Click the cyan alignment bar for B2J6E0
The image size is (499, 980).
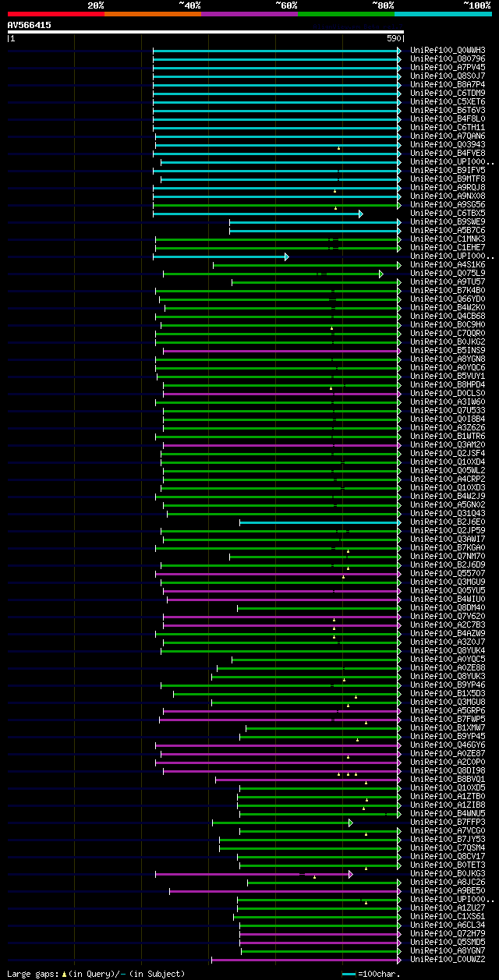[320, 522]
